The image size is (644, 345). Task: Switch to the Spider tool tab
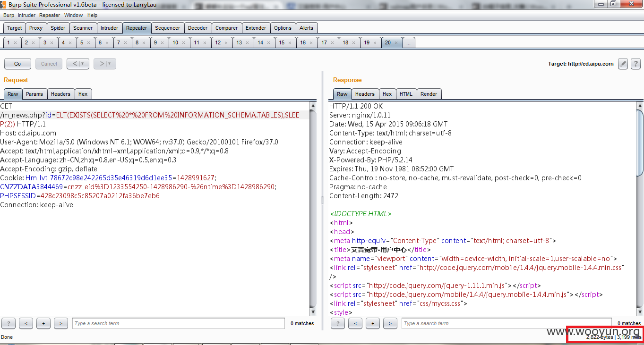click(58, 28)
